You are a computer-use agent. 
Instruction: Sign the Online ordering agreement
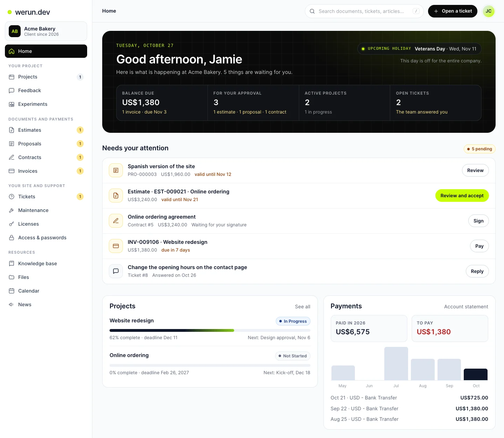[x=478, y=221]
